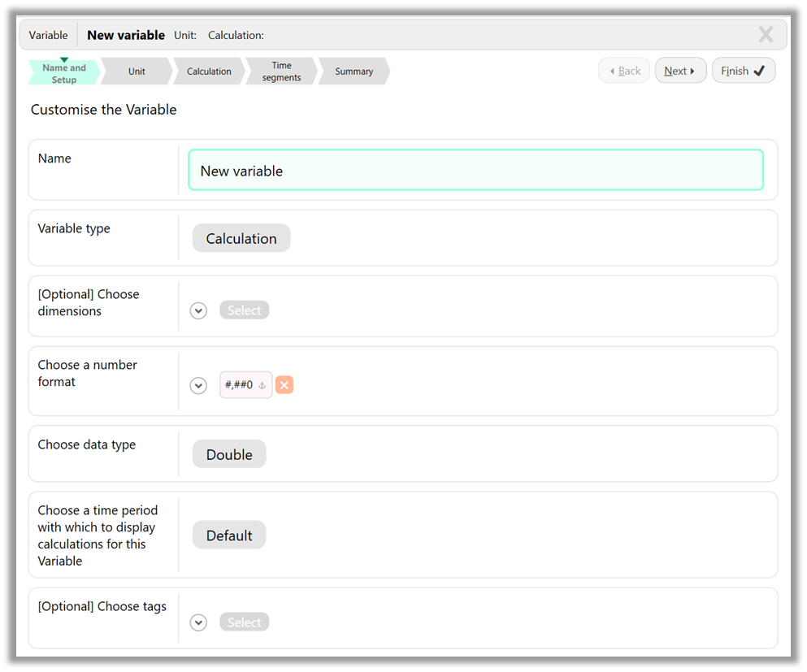Change the Default time period
The image size is (807, 672).
click(228, 535)
